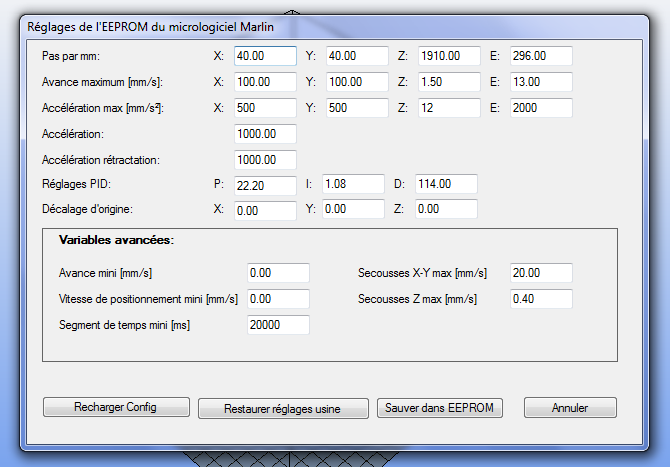The image size is (670, 467).
Task: Edit PID I value 1.08
Action: click(x=353, y=184)
